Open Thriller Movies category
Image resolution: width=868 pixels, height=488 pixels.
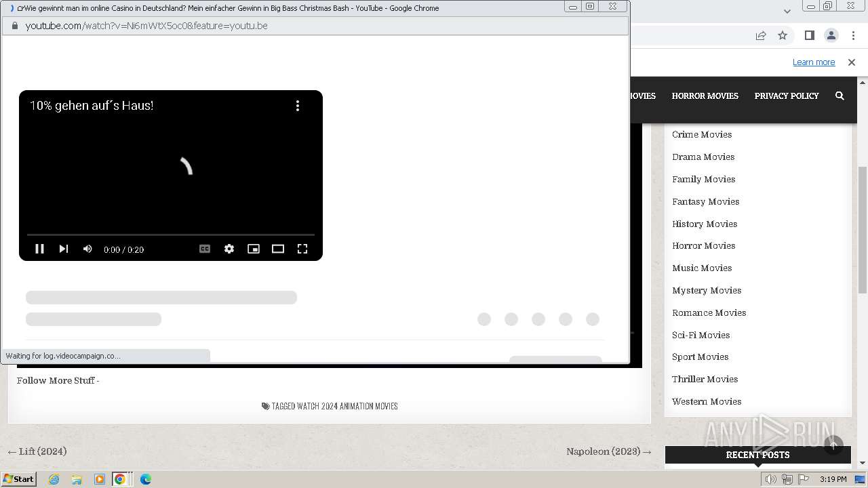(705, 379)
